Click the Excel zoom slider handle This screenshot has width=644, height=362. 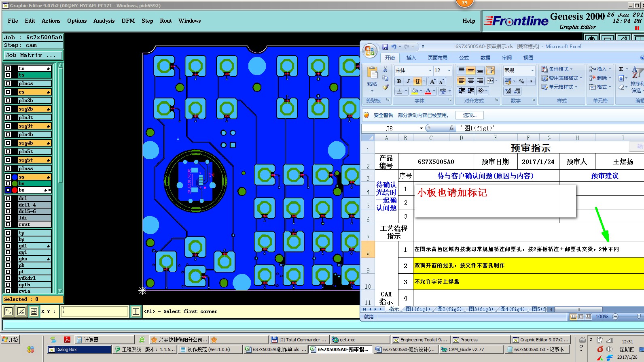tap(639, 317)
